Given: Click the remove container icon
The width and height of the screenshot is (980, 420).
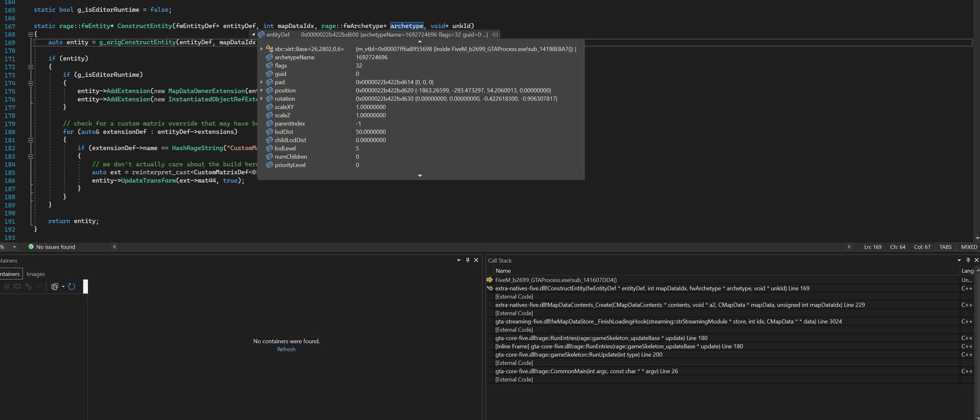Looking at the screenshot, I should coord(39,287).
